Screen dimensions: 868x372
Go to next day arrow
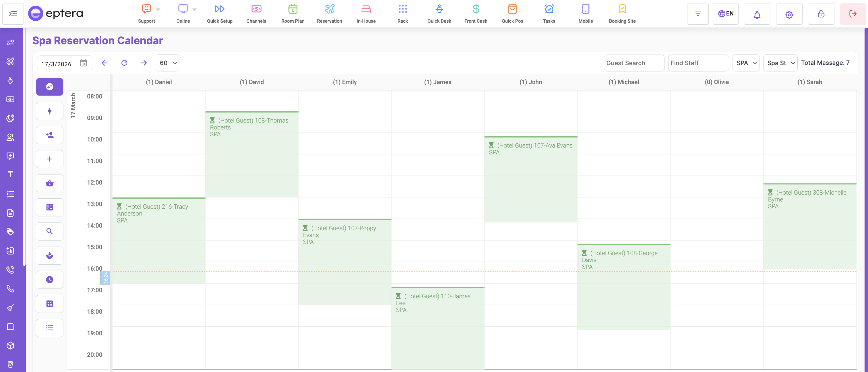click(144, 63)
